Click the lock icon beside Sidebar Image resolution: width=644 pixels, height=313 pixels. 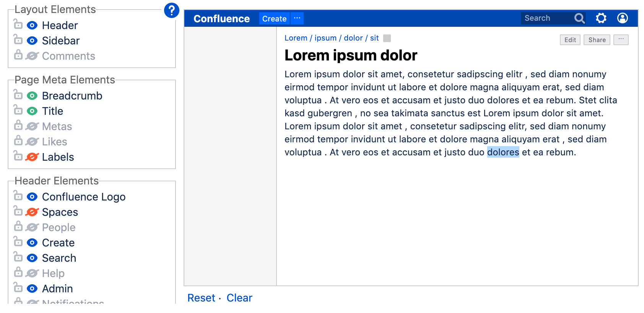point(18,40)
